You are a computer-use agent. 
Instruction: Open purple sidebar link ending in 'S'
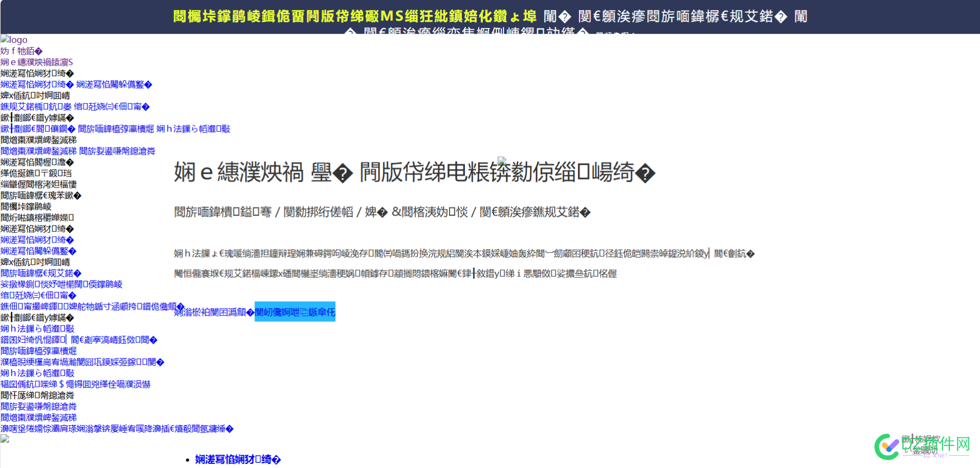tap(37, 62)
